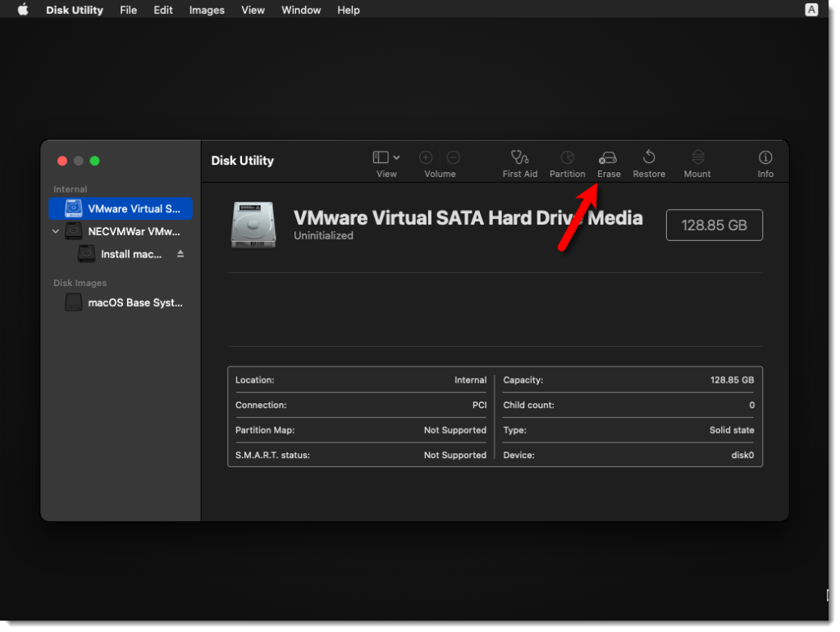This screenshot has width=840, height=632.
Task: Click the S.M.A.R.T. status Not Supported value
Action: click(454, 456)
